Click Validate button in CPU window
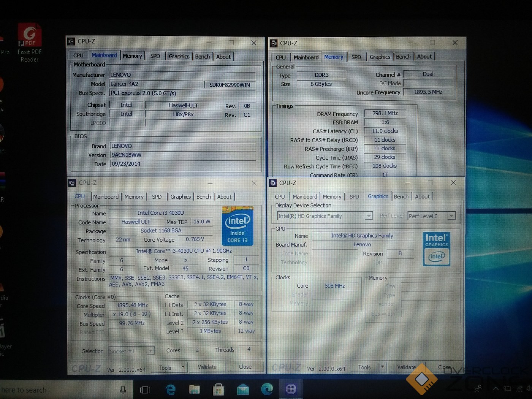This screenshot has height=399, width=532. 207,367
